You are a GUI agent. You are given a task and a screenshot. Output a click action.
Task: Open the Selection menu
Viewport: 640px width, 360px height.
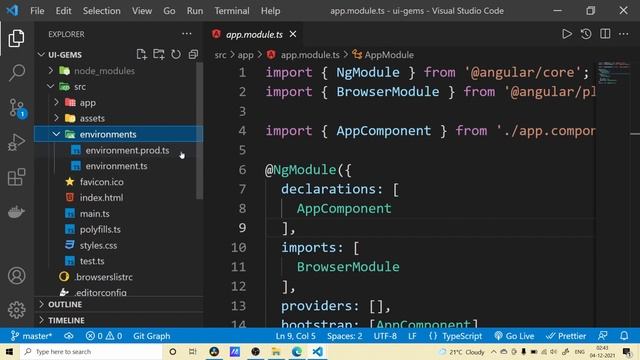(101, 11)
